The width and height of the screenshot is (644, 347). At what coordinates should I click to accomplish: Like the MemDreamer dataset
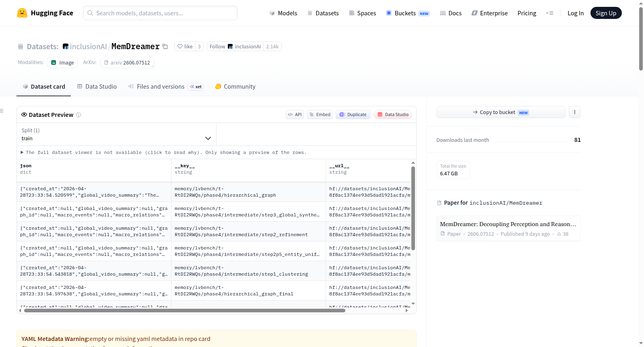click(185, 46)
